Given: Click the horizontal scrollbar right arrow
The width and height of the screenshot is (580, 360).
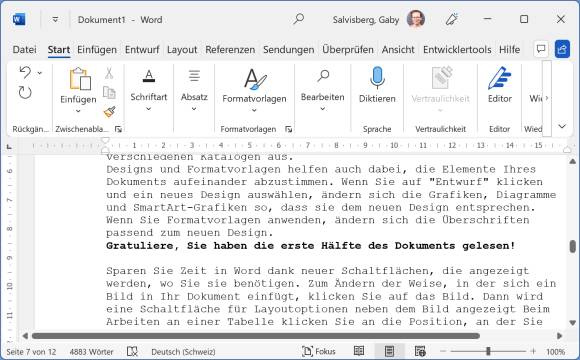Looking at the screenshot, I should (559, 336).
